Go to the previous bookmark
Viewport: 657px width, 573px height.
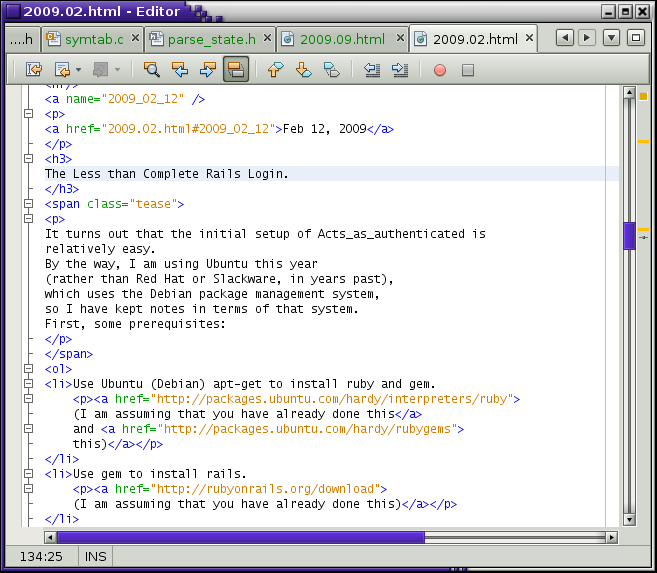pos(276,70)
